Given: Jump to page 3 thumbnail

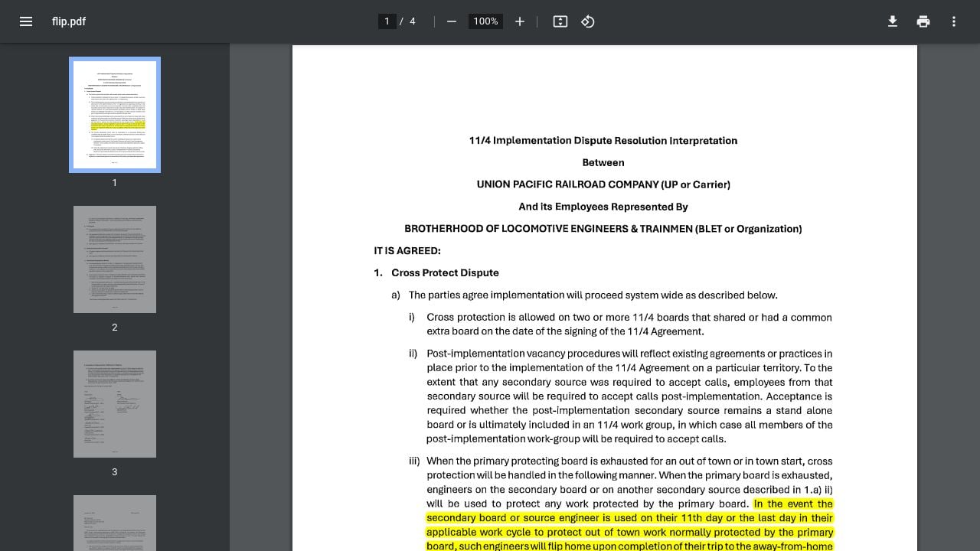Looking at the screenshot, I should [115, 404].
